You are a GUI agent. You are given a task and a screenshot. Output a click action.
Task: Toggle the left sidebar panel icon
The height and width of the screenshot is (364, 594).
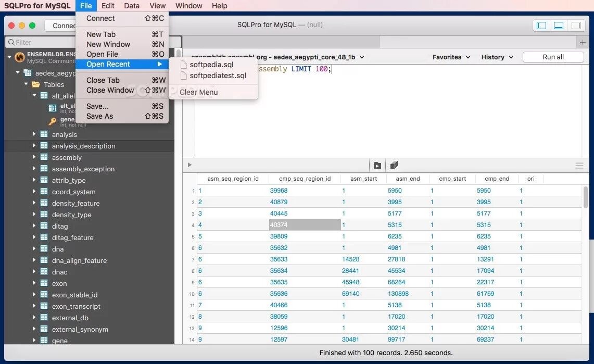click(x=541, y=26)
